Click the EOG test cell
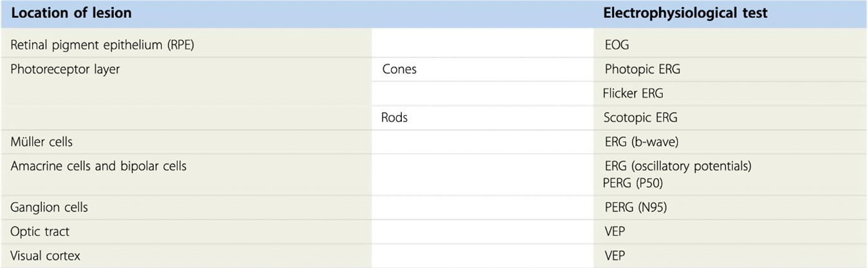 [x=617, y=46]
